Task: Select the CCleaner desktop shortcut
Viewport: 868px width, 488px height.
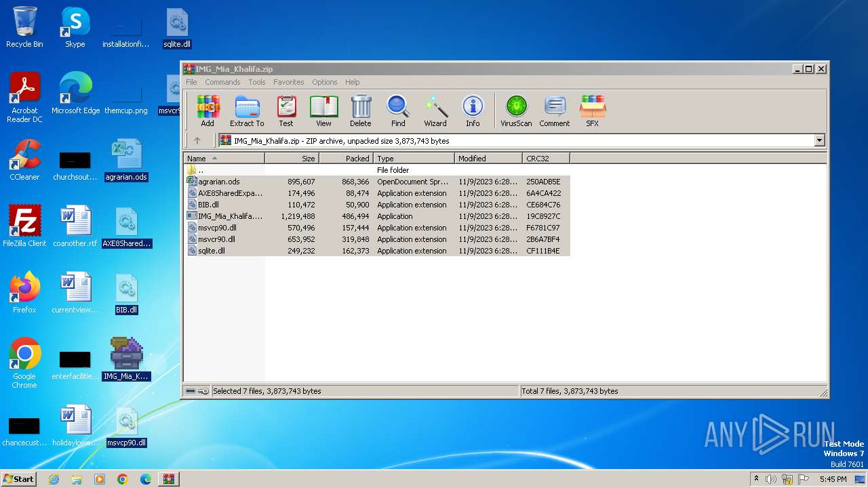Action: tap(24, 160)
